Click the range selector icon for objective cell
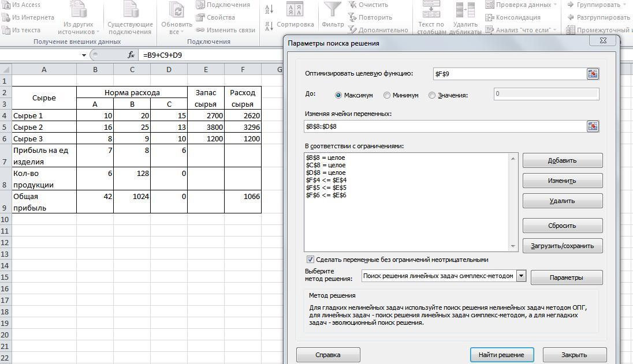 click(593, 74)
